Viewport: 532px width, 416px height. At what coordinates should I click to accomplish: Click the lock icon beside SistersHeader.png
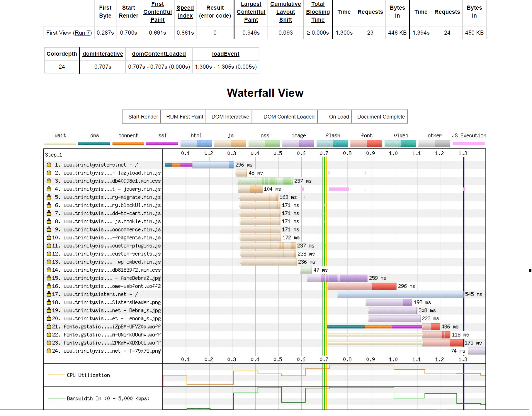click(49, 302)
